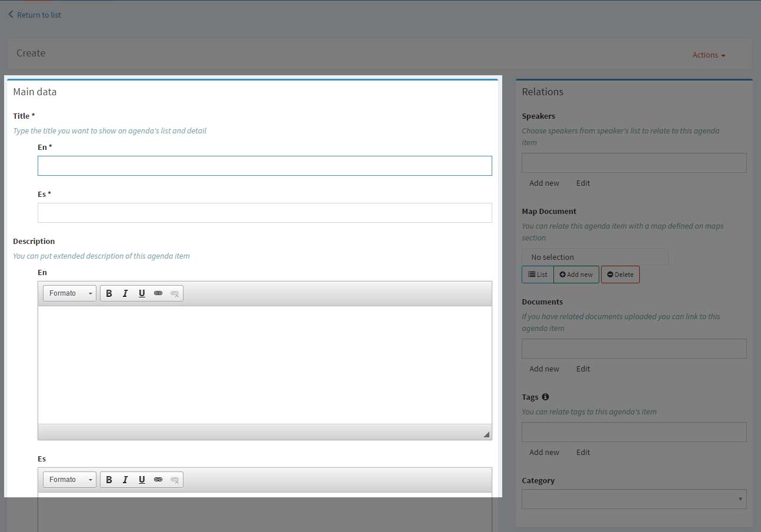Open the Category dropdown
The image size is (761, 532).
[634, 499]
